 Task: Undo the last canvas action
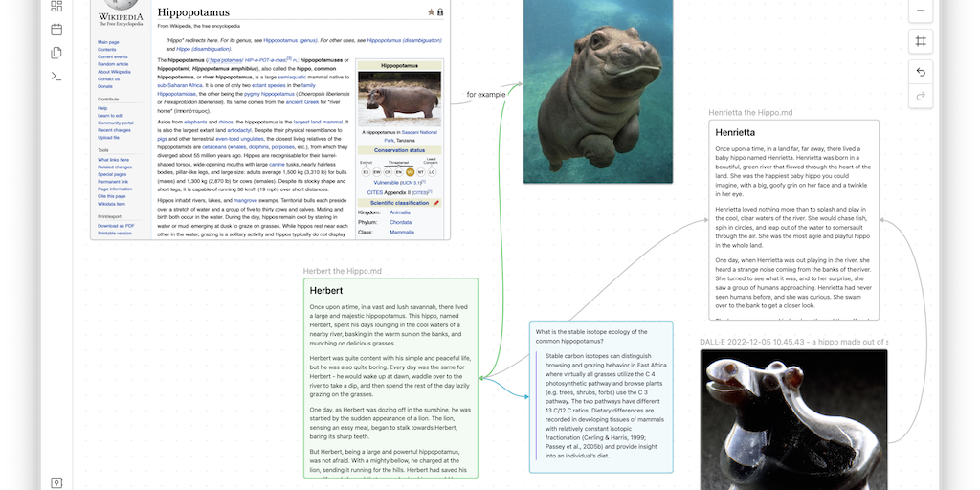921,72
